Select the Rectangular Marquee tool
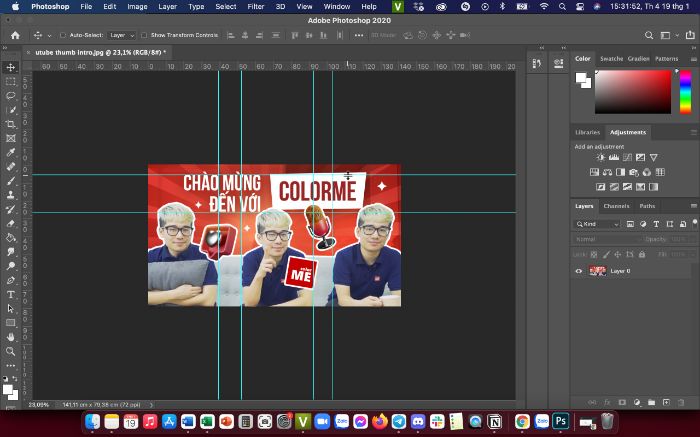700x437 pixels. 11,82
